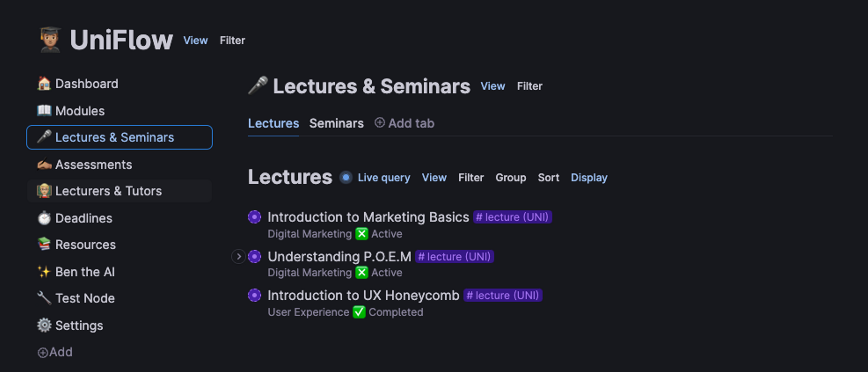Click the Dashboard house icon
The width and height of the screenshot is (868, 372).
pos(44,84)
